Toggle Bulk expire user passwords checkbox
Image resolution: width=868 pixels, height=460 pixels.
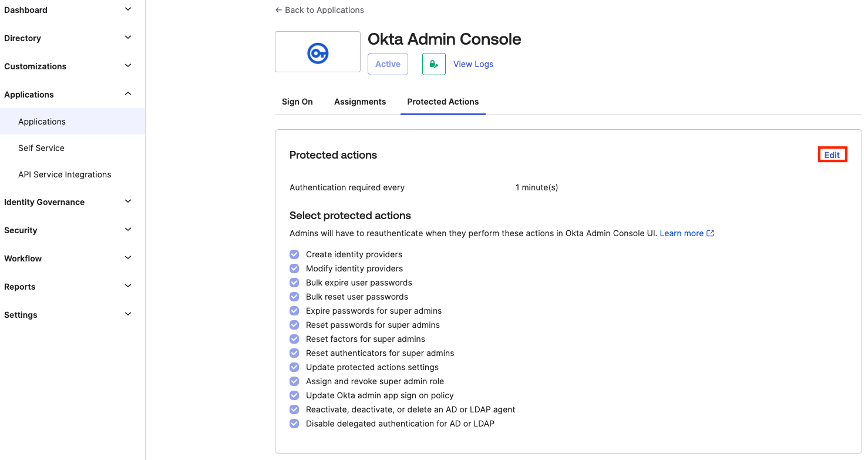click(294, 282)
